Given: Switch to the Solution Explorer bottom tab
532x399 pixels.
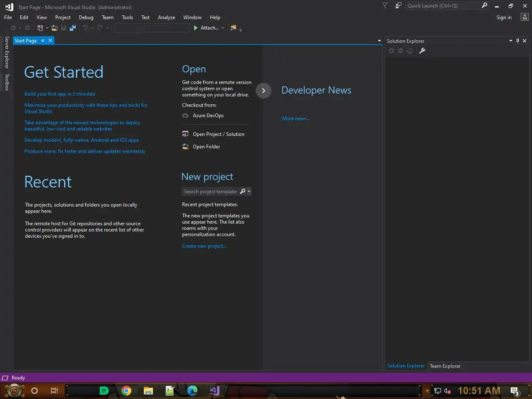Looking at the screenshot, I should 406,366.
